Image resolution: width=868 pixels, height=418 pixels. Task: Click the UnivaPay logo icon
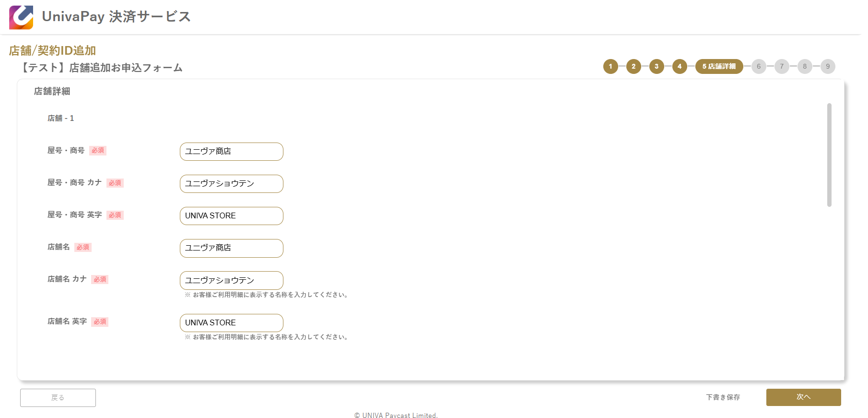pos(21,17)
